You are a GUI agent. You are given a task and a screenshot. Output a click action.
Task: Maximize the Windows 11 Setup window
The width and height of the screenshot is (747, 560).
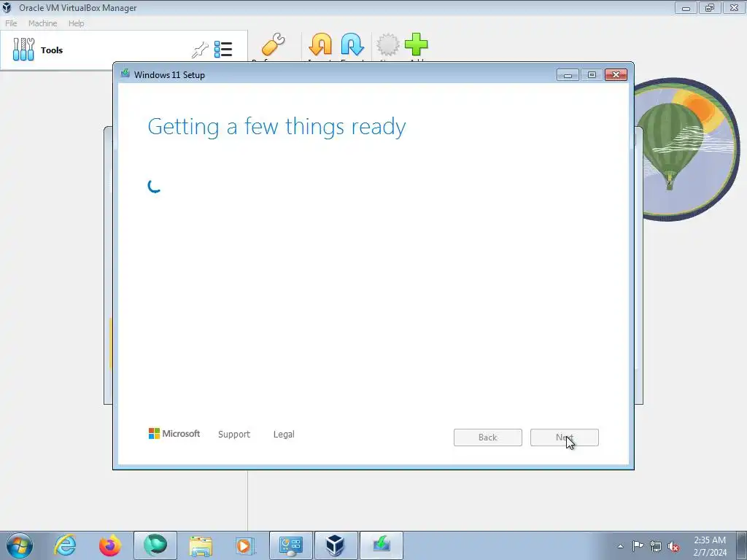pyautogui.click(x=592, y=75)
